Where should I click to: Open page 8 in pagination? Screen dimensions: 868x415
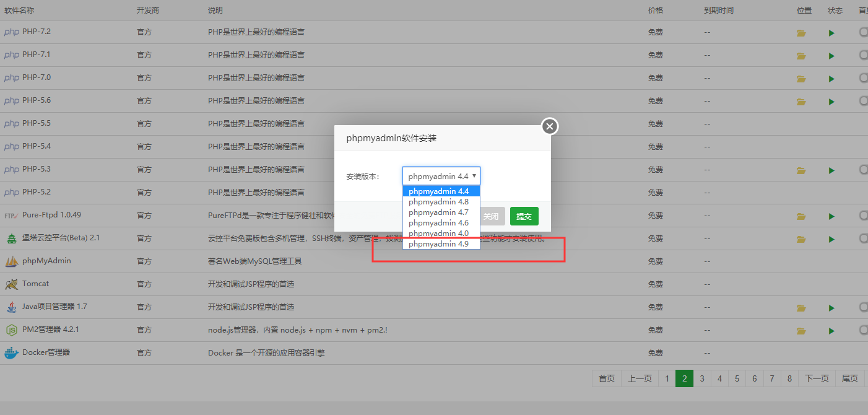tap(790, 378)
